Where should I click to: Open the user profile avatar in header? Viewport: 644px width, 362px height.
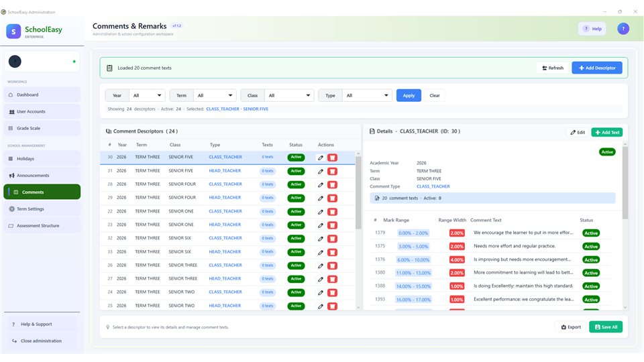coord(623,29)
